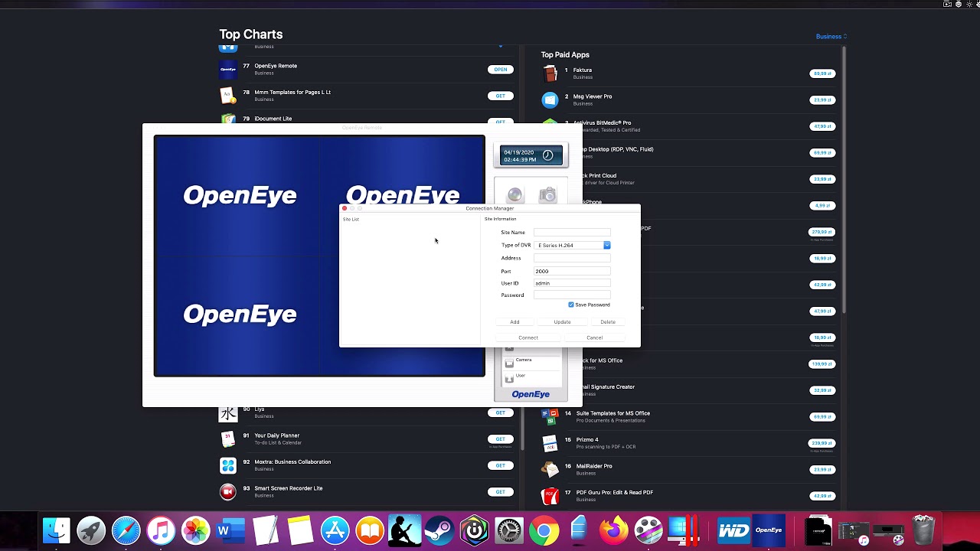The image size is (980, 551).
Task: Click the Top Paid Apps scrollbar
Action: 844,180
